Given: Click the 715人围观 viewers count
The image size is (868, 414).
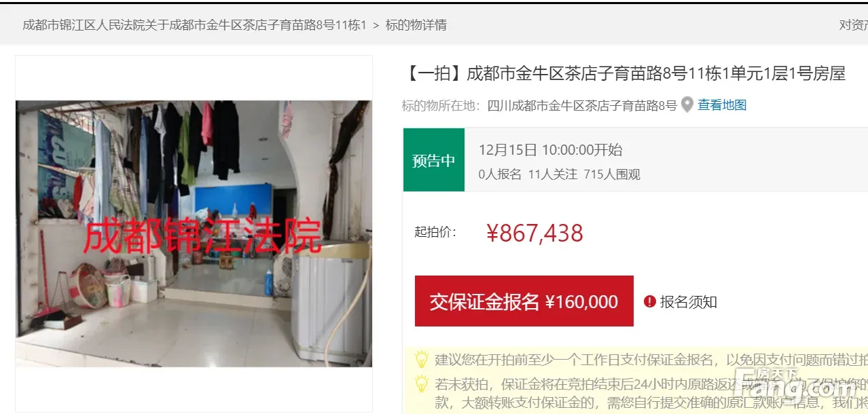Looking at the screenshot, I should [x=612, y=174].
